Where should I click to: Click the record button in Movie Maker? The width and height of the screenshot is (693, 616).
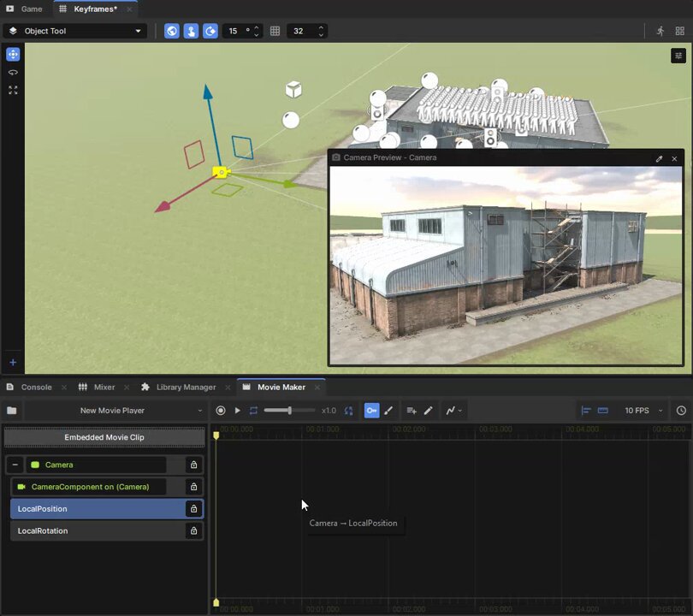pyautogui.click(x=221, y=411)
